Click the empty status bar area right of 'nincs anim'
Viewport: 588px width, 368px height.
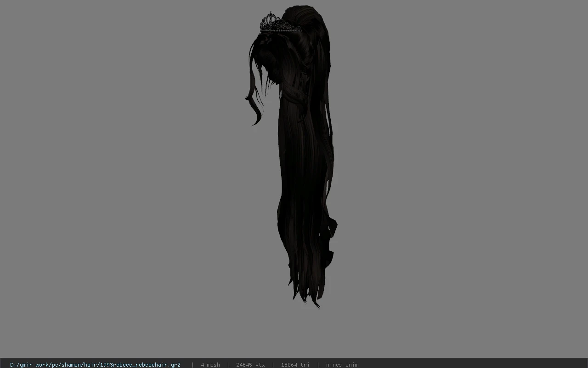click(x=473, y=365)
